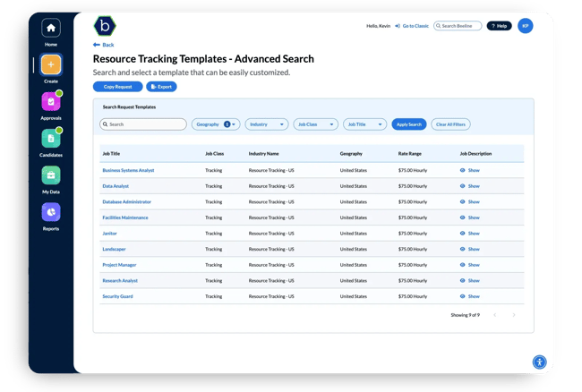Open the Approvals sidebar icon

pos(51,102)
